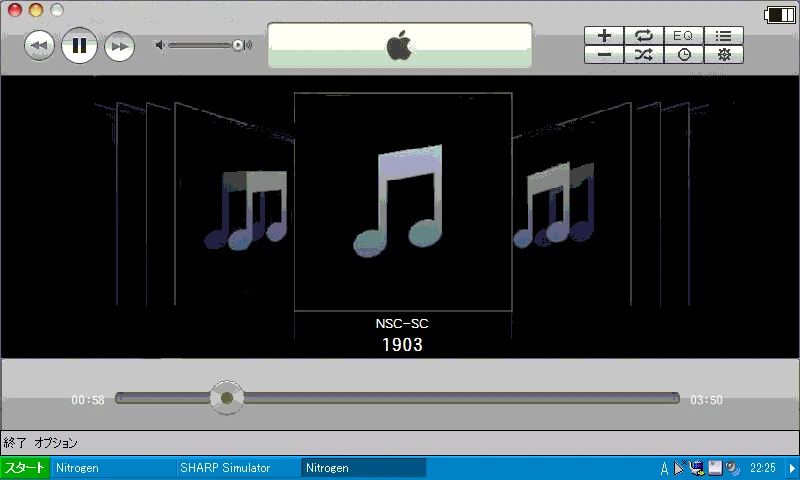Click the volume slider knob
The width and height of the screenshot is (800, 480).
[238, 45]
